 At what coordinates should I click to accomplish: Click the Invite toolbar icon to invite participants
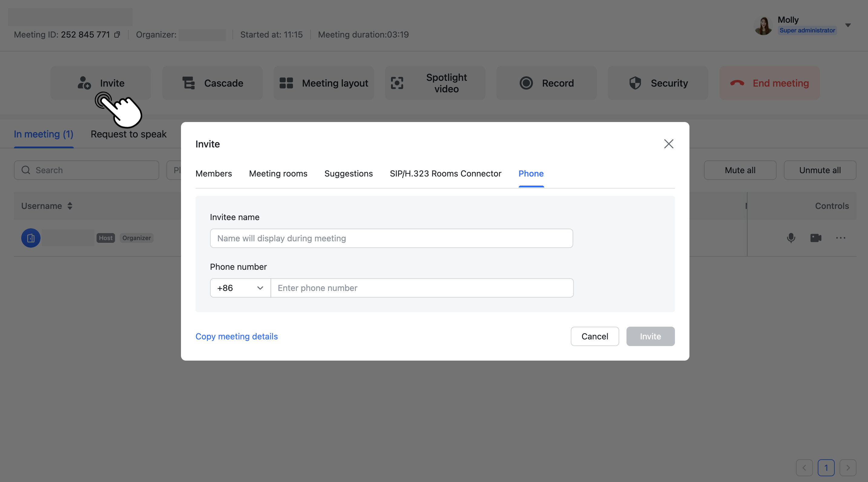(x=84, y=83)
